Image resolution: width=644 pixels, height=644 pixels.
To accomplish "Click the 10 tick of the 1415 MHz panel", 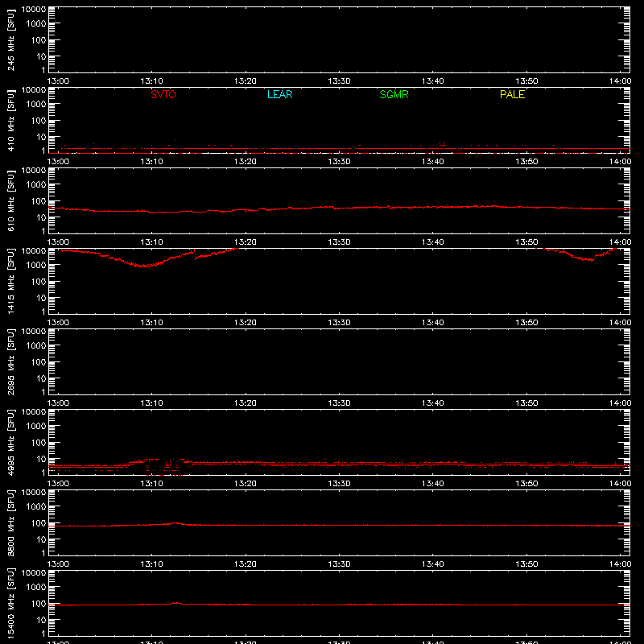I will (41, 298).
